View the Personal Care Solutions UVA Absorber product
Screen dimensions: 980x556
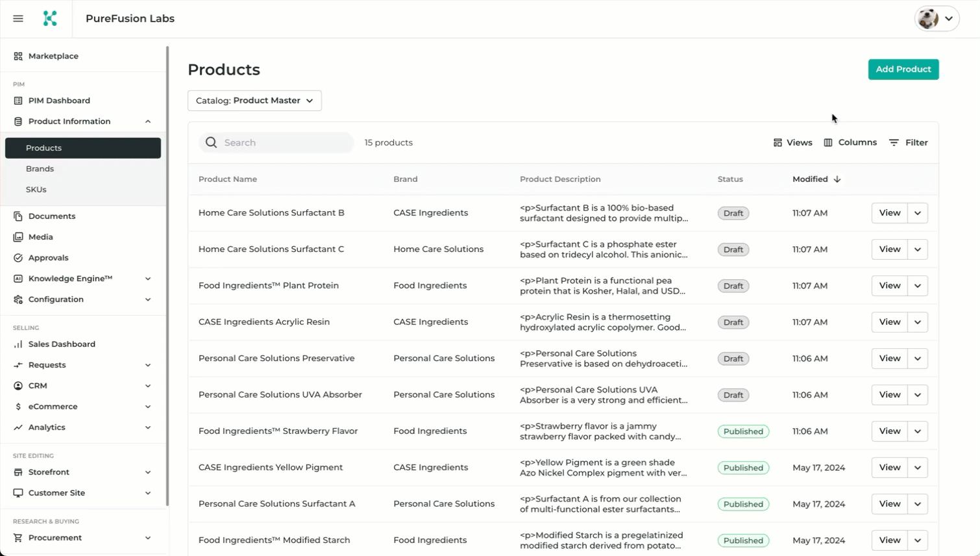click(x=889, y=395)
